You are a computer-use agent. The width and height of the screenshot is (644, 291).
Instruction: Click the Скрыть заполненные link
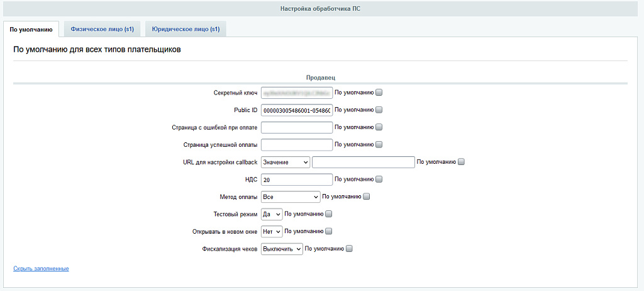coord(41,269)
